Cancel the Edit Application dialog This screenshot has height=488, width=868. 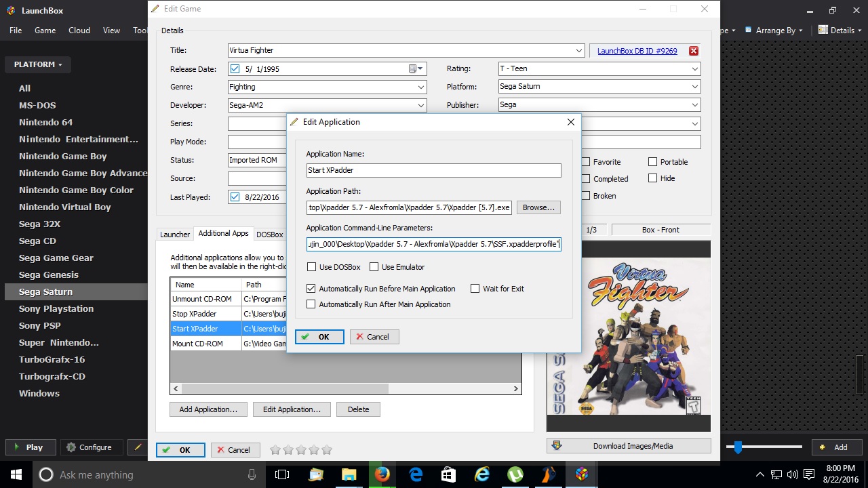[x=374, y=337]
